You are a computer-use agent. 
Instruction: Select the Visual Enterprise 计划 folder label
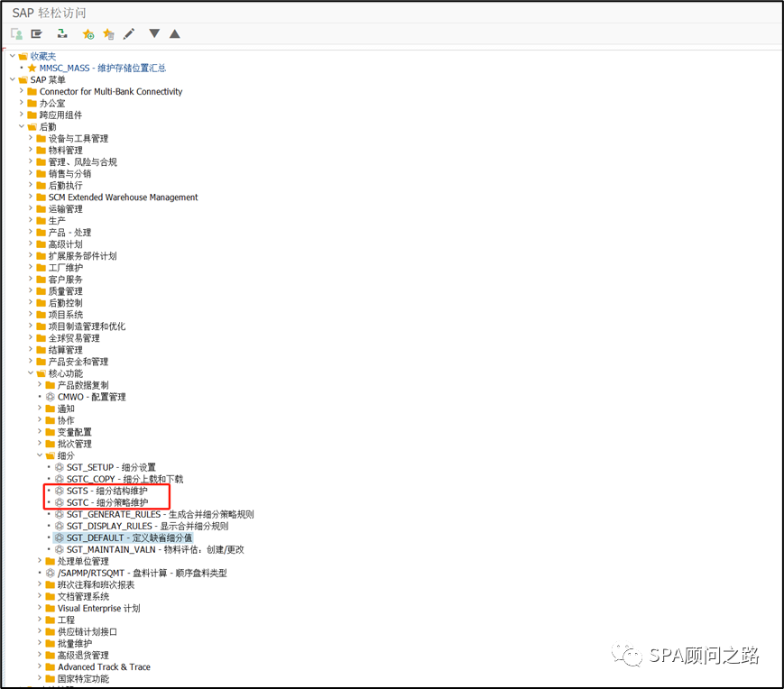pyautogui.click(x=98, y=609)
